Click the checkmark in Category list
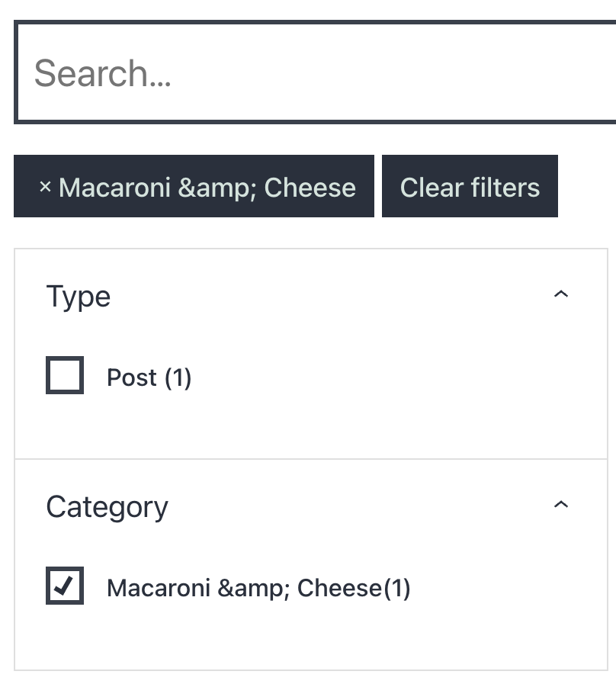The width and height of the screenshot is (616, 700). [65, 586]
